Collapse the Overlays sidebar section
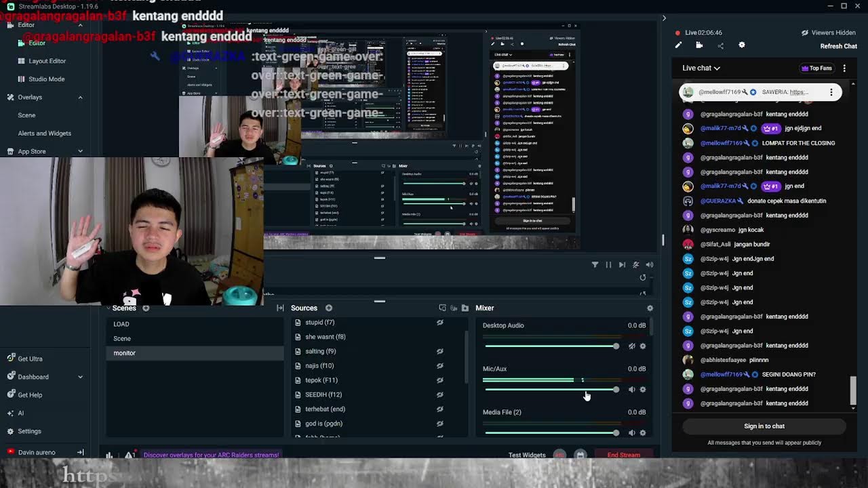Image resolution: width=868 pixels, height=488 pixels. point(80,98)
